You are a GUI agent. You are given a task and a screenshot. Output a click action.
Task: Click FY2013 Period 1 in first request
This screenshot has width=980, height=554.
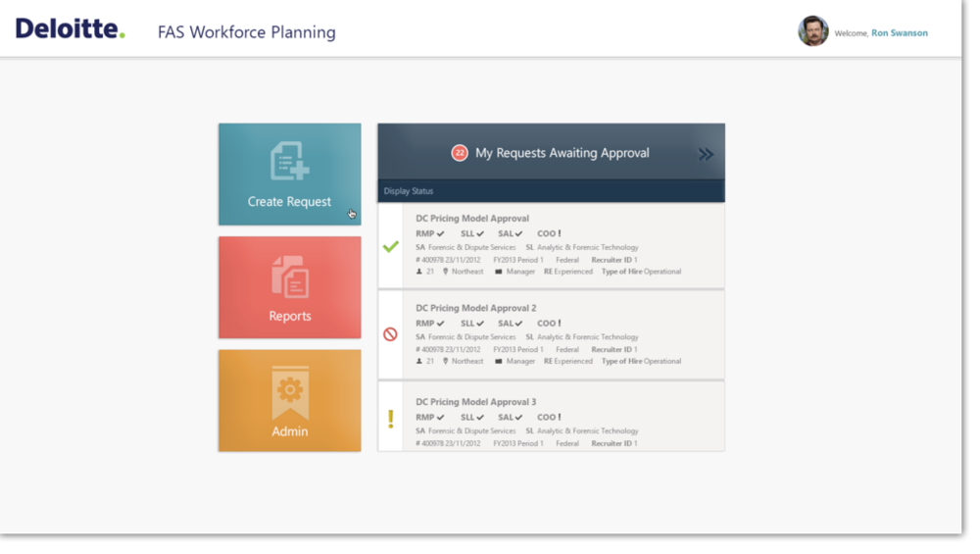pos(518,260)
